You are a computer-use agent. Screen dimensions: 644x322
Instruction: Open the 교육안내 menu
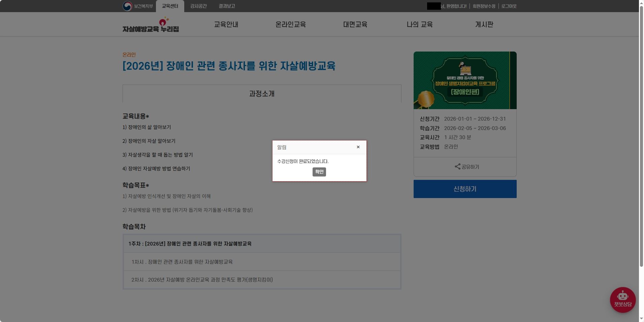coord(226,24)
